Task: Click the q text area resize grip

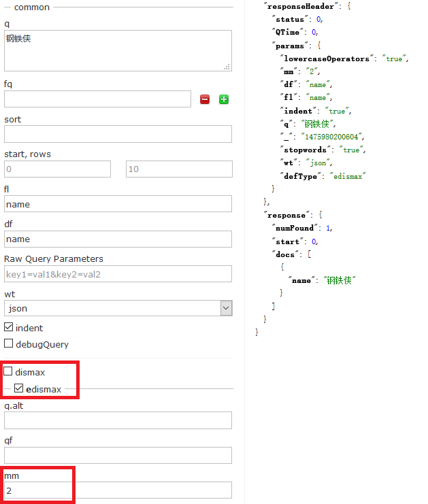Action: tap(227, 67)
